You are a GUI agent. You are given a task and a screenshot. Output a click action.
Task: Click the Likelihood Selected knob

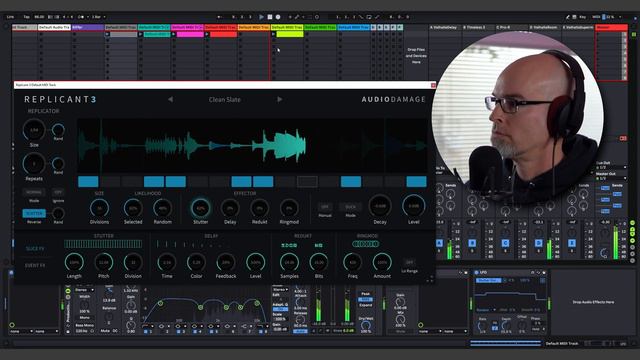[x=133, y=208]
